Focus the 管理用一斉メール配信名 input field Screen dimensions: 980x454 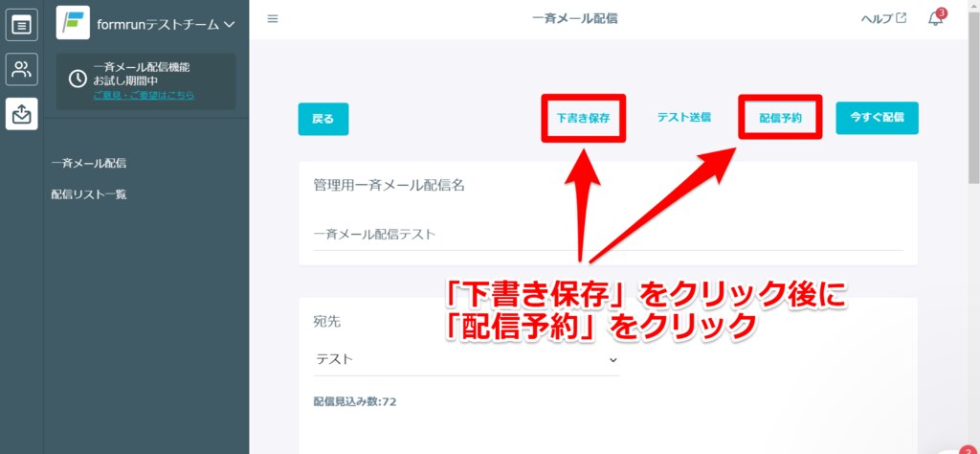tap(608, 235)
